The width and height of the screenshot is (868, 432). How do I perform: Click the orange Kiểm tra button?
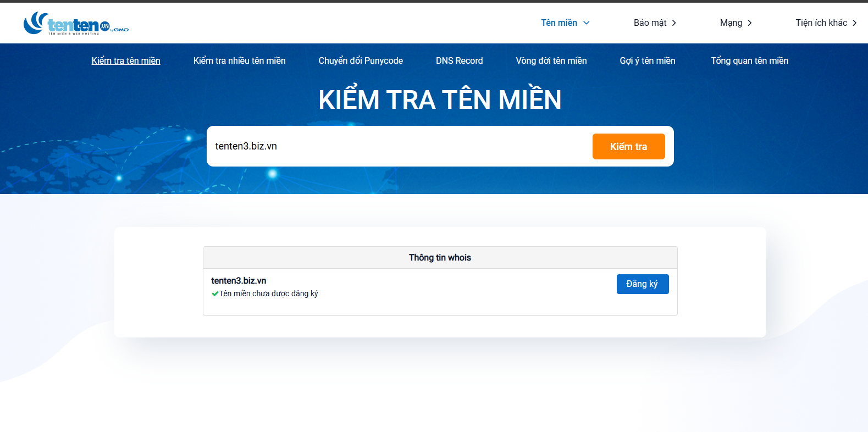629,146
